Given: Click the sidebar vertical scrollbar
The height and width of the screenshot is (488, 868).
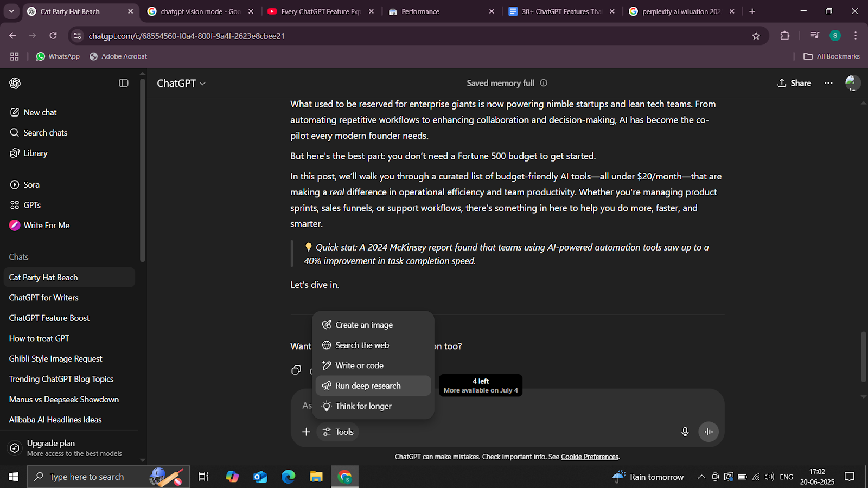Looking at the screenshot, I should point(143,170).
